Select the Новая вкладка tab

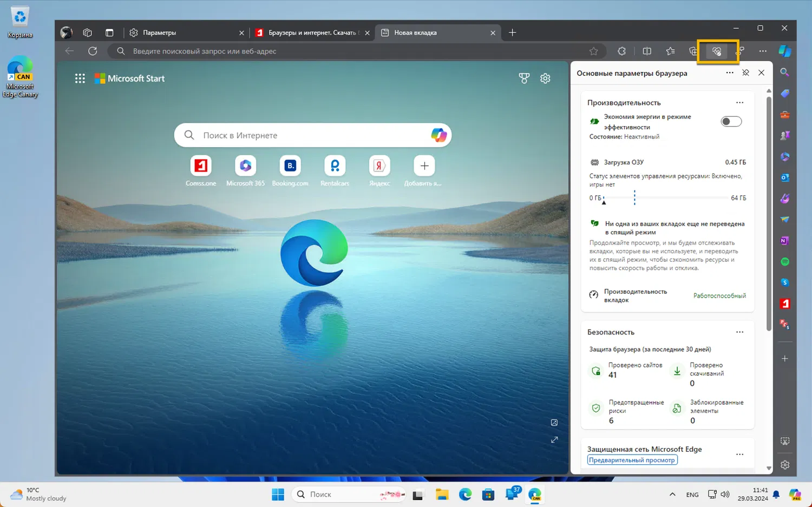(438, 32)
